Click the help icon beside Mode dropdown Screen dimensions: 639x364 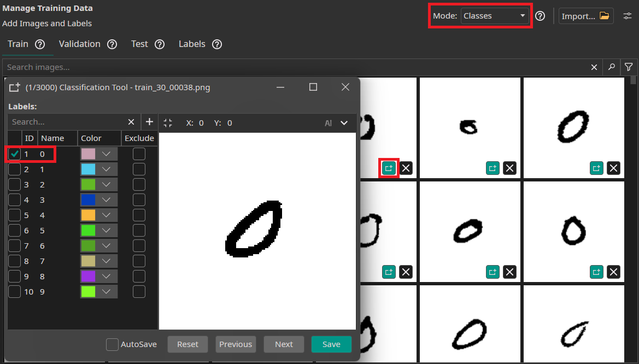[540, 16]
